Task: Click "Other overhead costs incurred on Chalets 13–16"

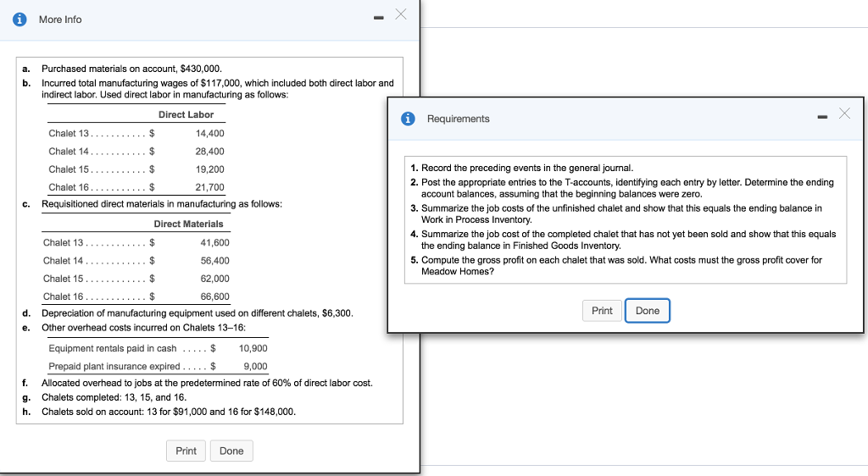Action: pos(144,327)
